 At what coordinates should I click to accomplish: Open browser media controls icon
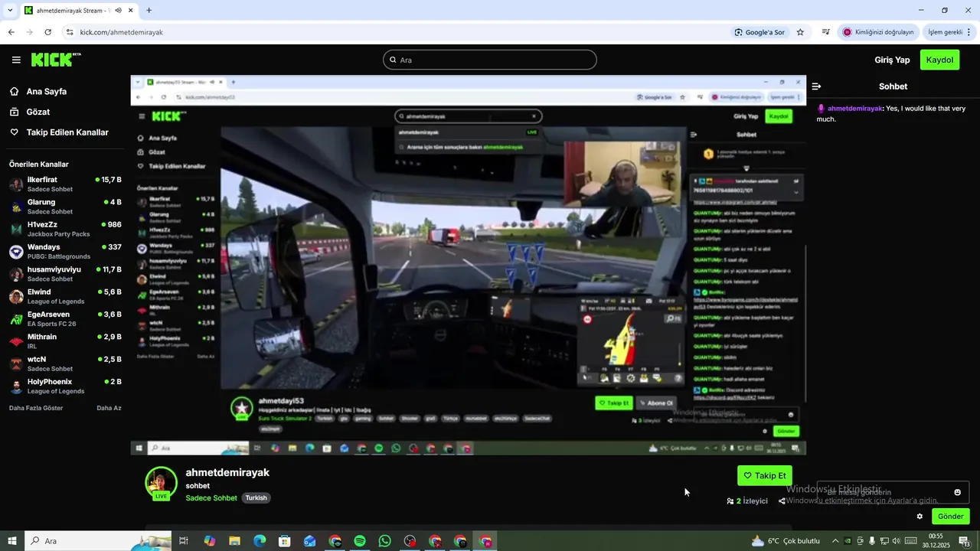(825, 32)
